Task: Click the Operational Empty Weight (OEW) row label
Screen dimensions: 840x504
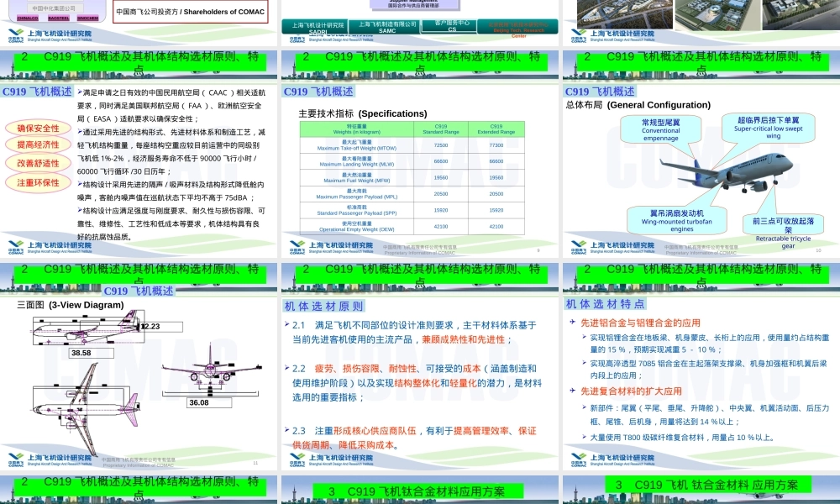Action: (x=357, y=227)
